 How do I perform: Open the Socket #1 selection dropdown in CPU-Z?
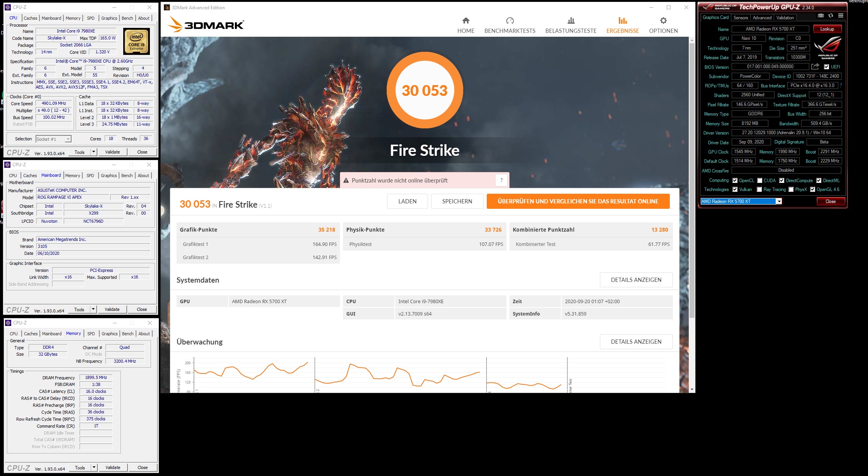(68, 139)
